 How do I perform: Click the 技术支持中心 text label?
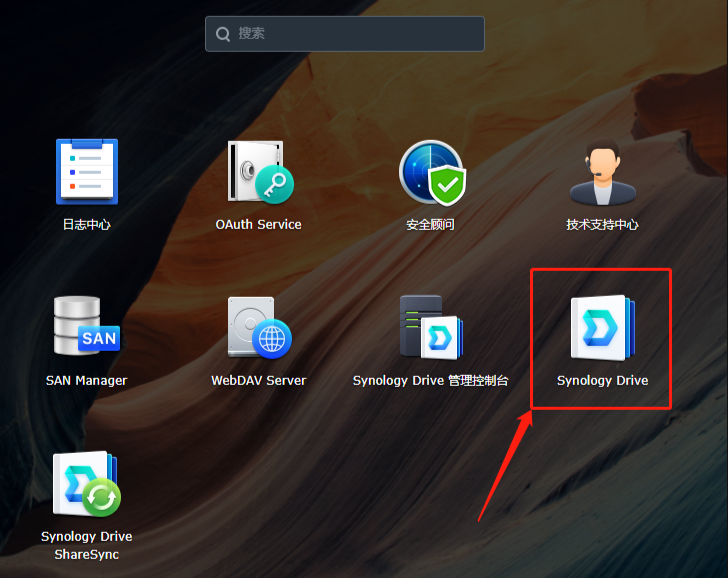point(602,225)
